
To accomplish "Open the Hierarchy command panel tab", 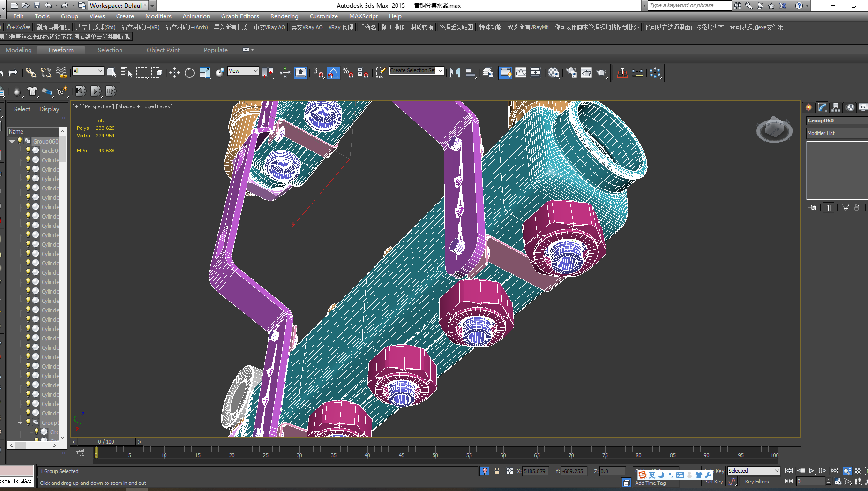I will (836, 107).
